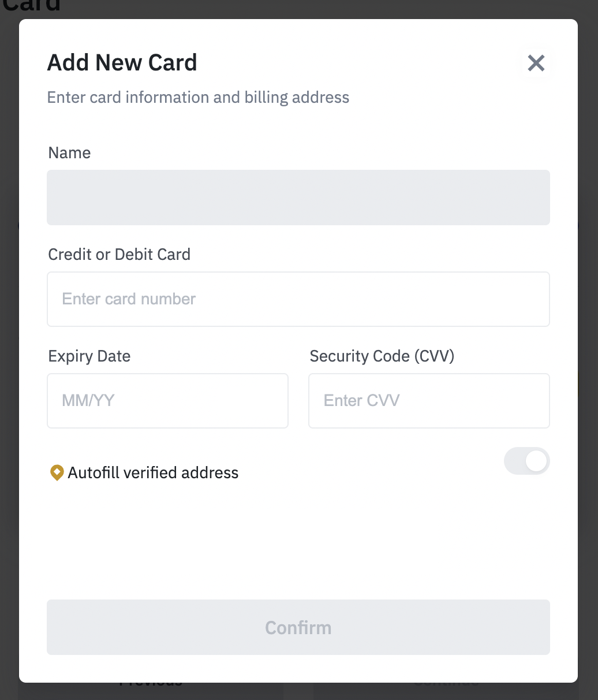Close the Add New Card dialog
This screenshot has width=598, height=700.
536,63
